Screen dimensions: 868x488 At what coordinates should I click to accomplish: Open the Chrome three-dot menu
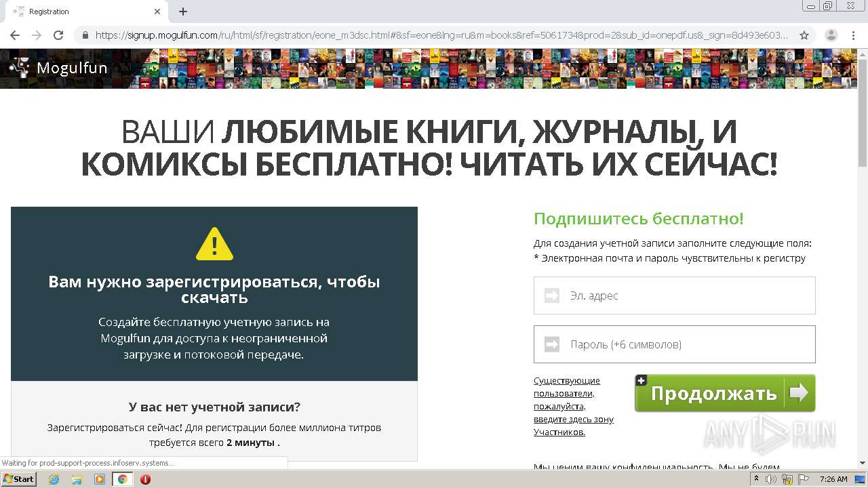[853, 35]
